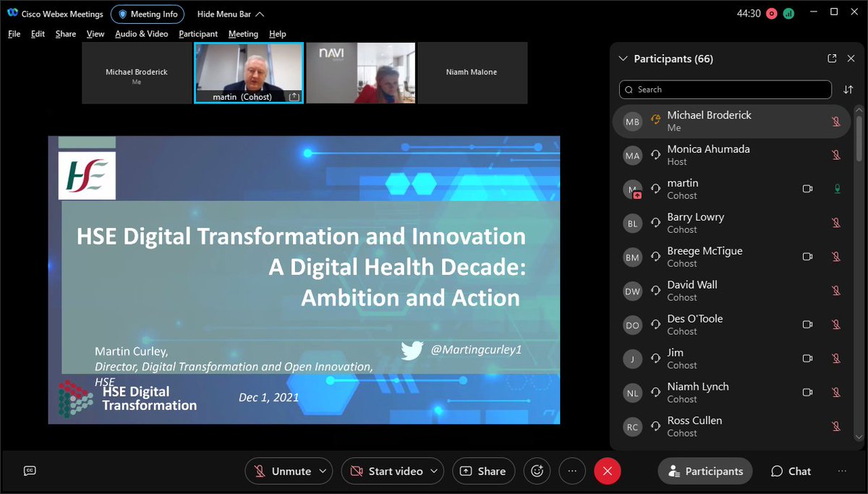Unmute your microphone
868x494 pixels.
(286, 471)
